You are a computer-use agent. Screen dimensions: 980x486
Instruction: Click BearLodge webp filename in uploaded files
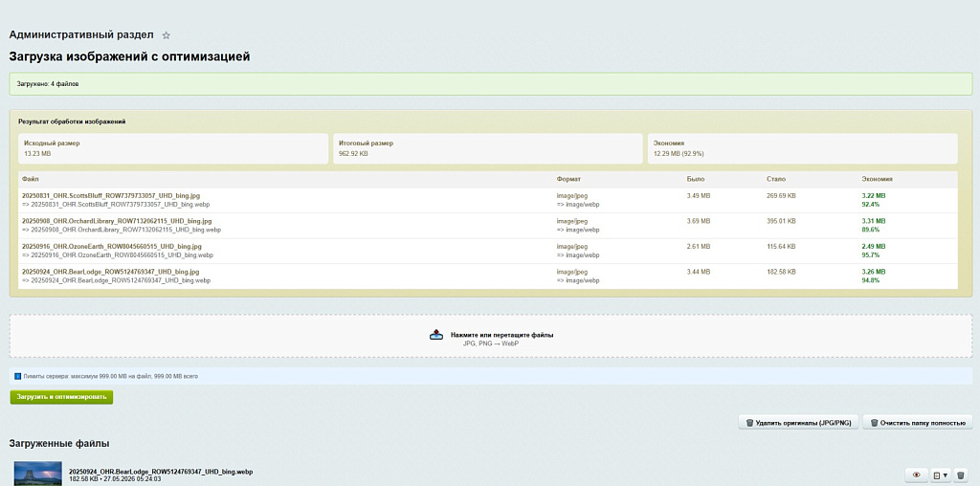pos(161,472)
